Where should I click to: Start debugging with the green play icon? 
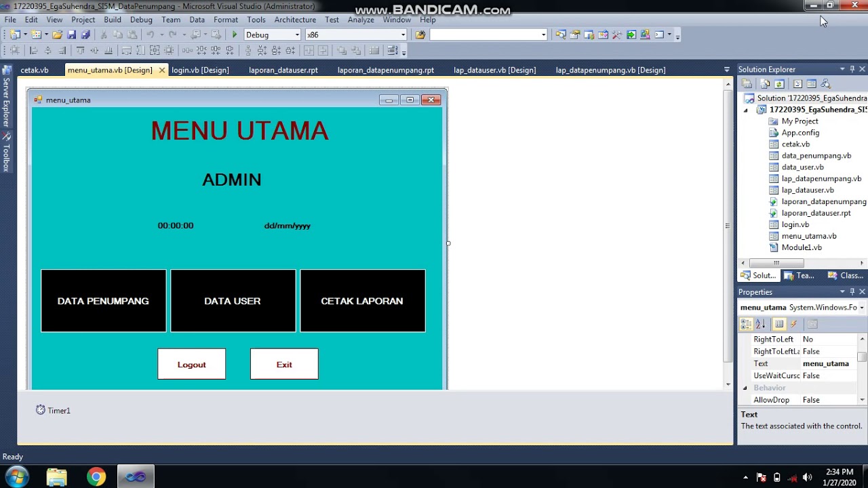point(235,35)
